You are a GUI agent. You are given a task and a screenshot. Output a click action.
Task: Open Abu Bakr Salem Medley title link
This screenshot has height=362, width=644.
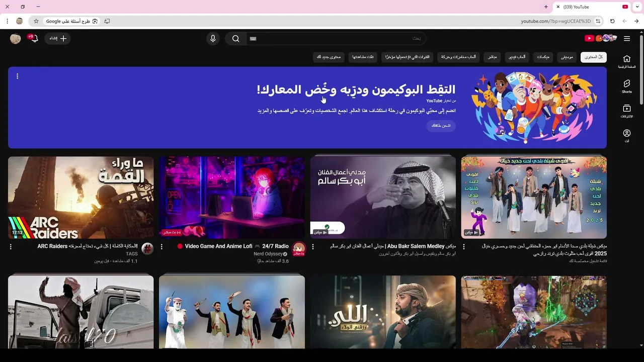(393, 246)
